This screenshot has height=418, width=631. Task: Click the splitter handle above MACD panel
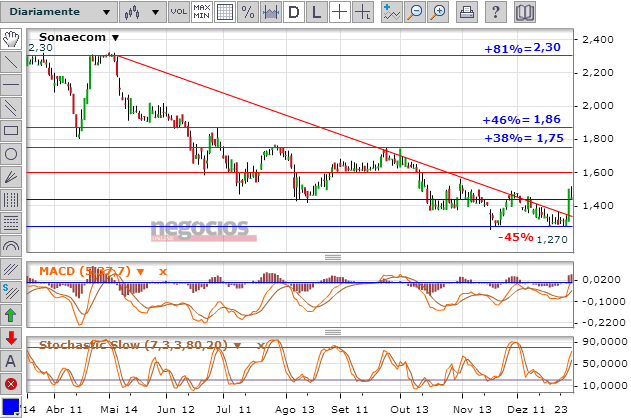click(333, 257)
